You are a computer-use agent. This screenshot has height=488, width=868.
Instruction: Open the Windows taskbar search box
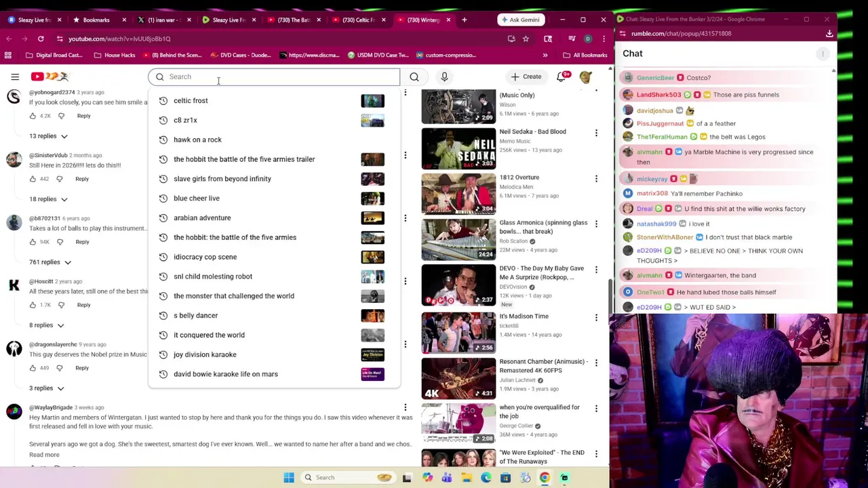[x=349, y=478]
